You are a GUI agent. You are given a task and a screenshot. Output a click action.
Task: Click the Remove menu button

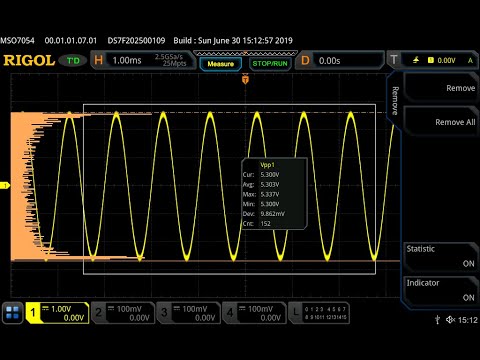coord(441,88)
